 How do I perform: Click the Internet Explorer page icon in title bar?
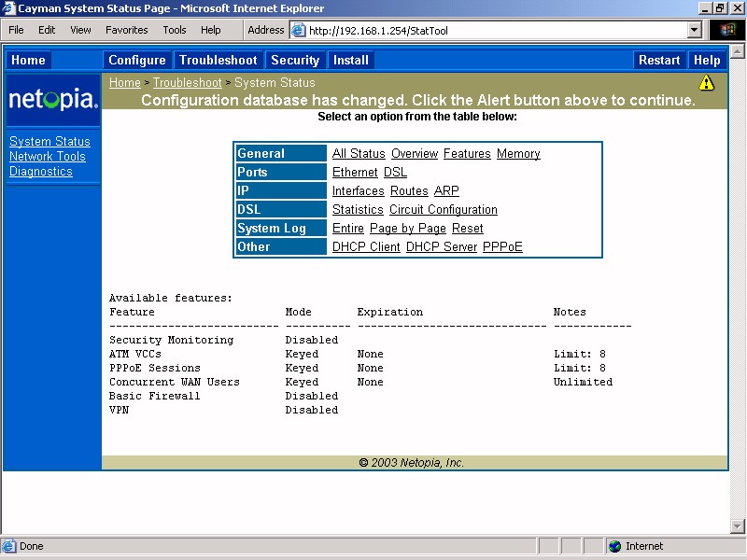[x=8, y=8]
